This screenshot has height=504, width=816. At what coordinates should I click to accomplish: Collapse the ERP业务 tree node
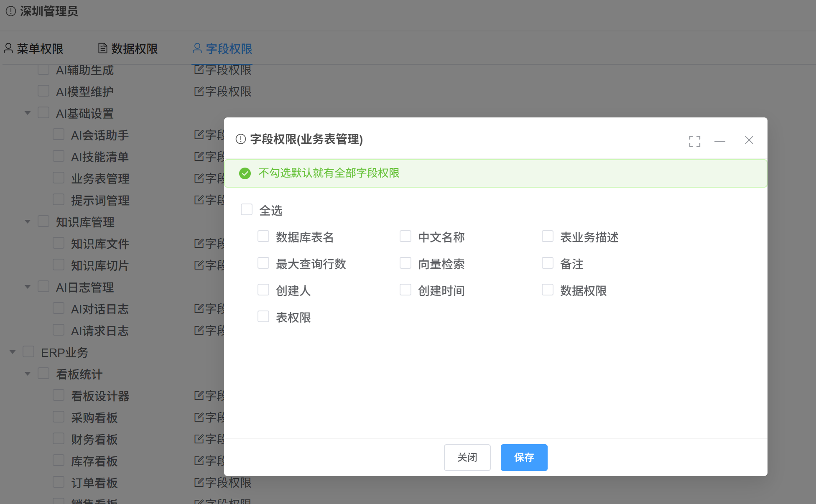click(x=13, y=352)
